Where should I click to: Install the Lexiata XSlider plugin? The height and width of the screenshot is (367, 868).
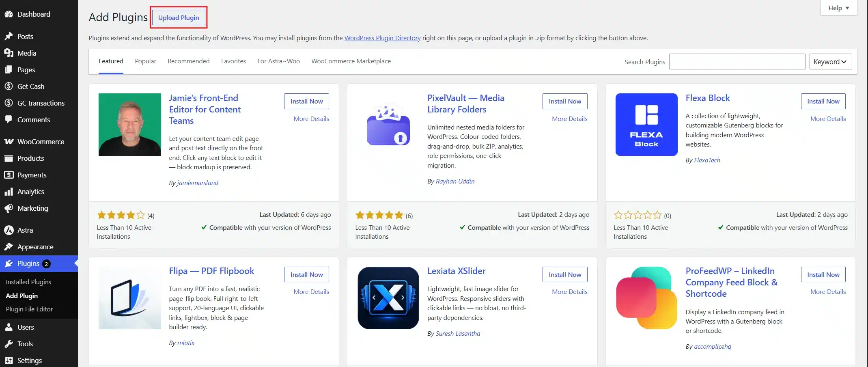pyautogui.click(x=565, y=275)
